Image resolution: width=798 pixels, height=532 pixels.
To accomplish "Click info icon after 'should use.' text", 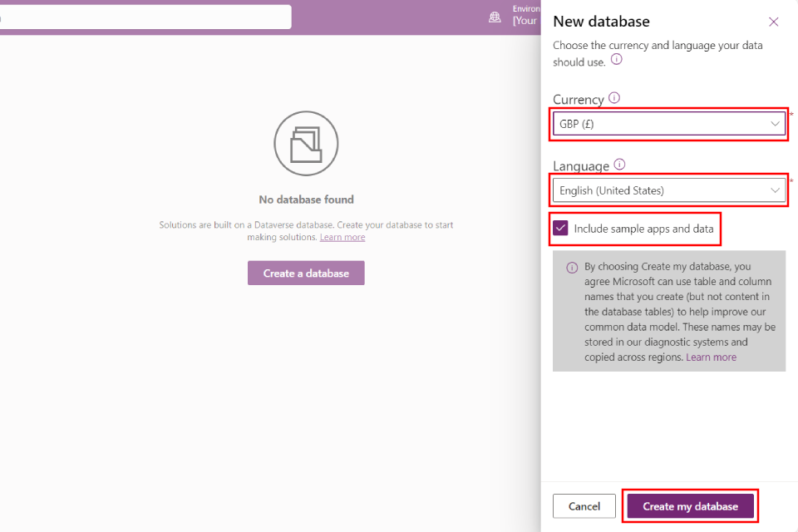I will pos(617,60).
